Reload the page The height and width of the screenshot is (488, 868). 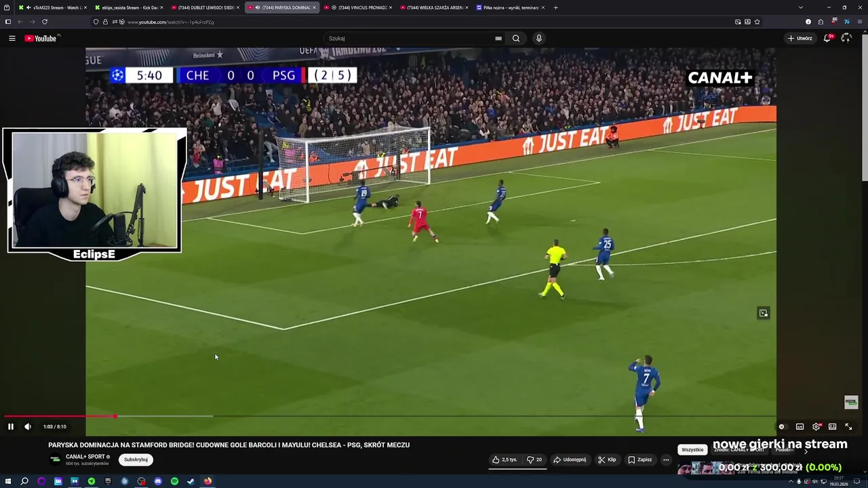(45, 22)
